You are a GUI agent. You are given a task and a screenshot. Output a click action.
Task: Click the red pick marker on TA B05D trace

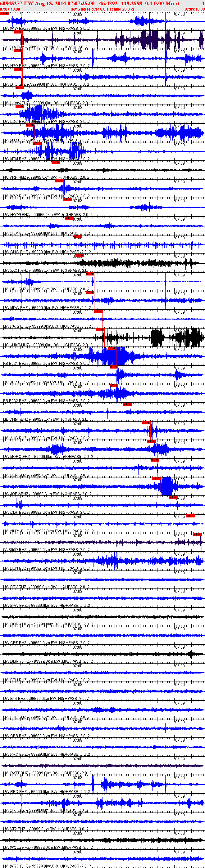coord(197,535)
